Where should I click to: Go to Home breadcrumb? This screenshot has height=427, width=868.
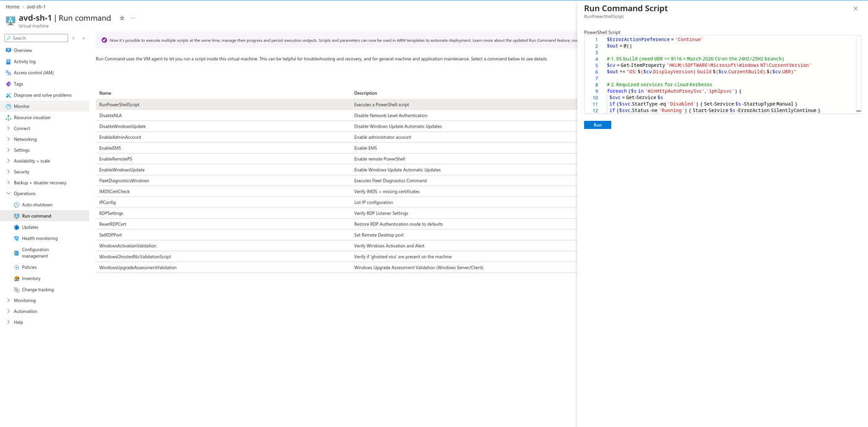(12, 7)
